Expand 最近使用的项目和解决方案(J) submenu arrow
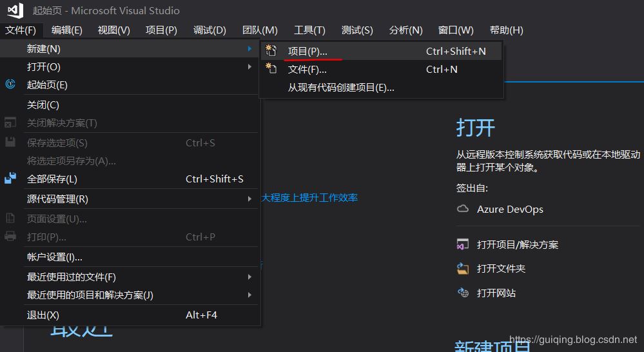The image size is (644, 352). point(249,295)
